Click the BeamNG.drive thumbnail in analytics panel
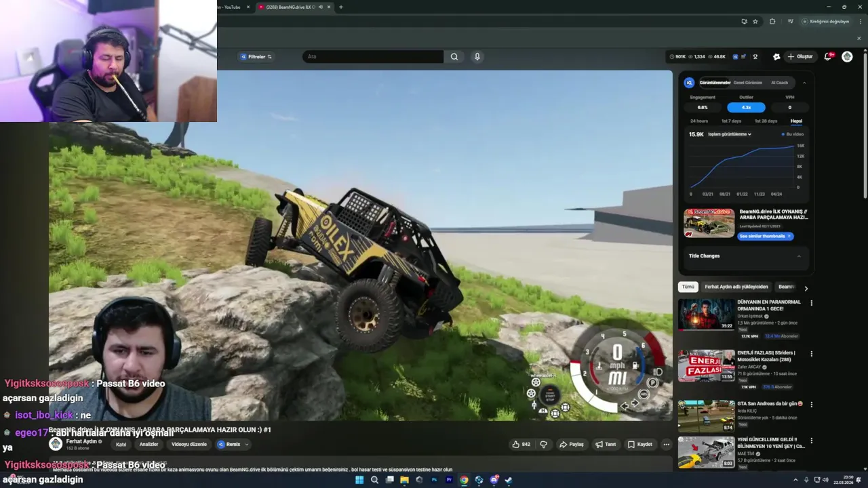 tap(709, 223)
